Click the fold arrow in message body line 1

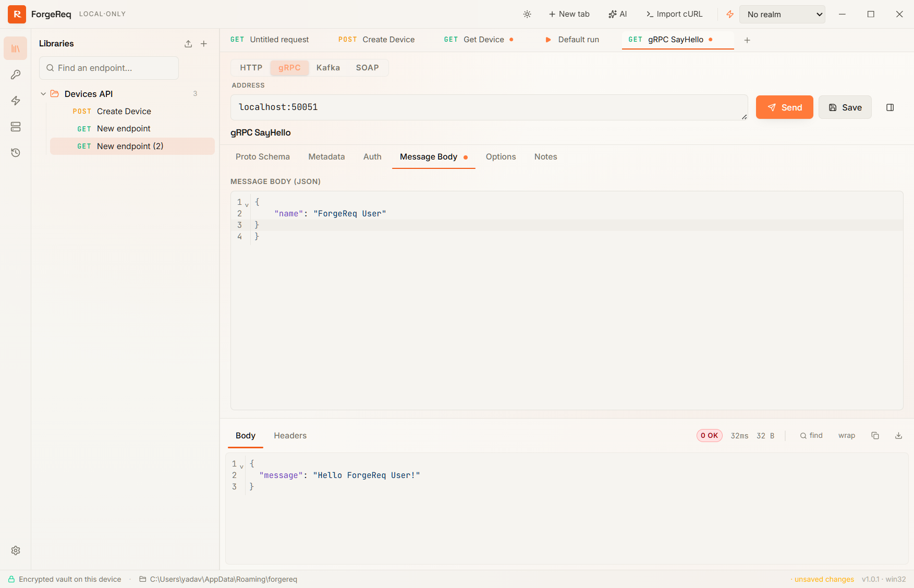click(247, 204)
